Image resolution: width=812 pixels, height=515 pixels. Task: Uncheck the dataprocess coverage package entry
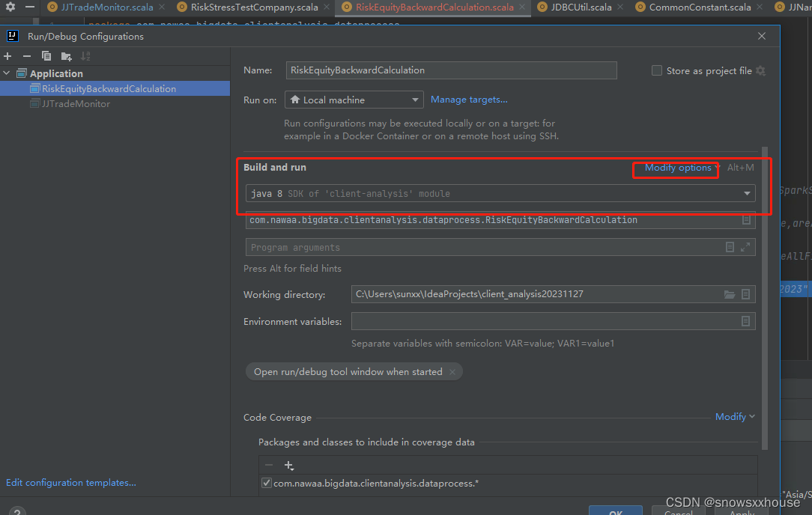click(266, 483)
